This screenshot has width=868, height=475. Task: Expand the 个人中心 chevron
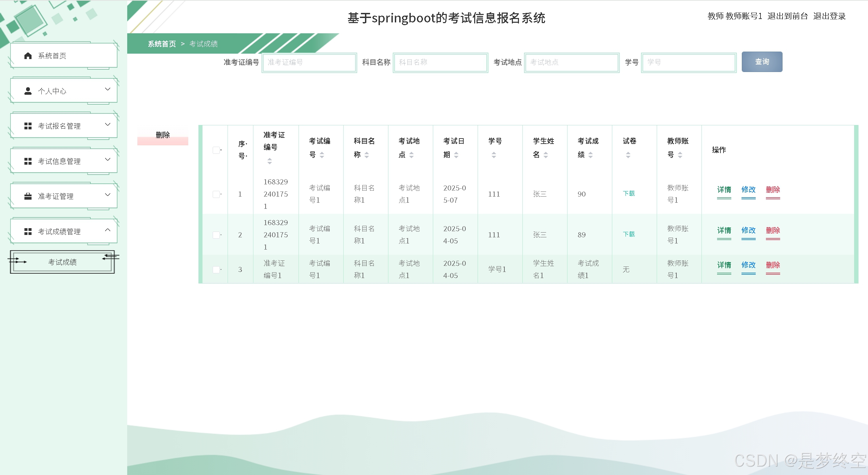coord(108,89)
